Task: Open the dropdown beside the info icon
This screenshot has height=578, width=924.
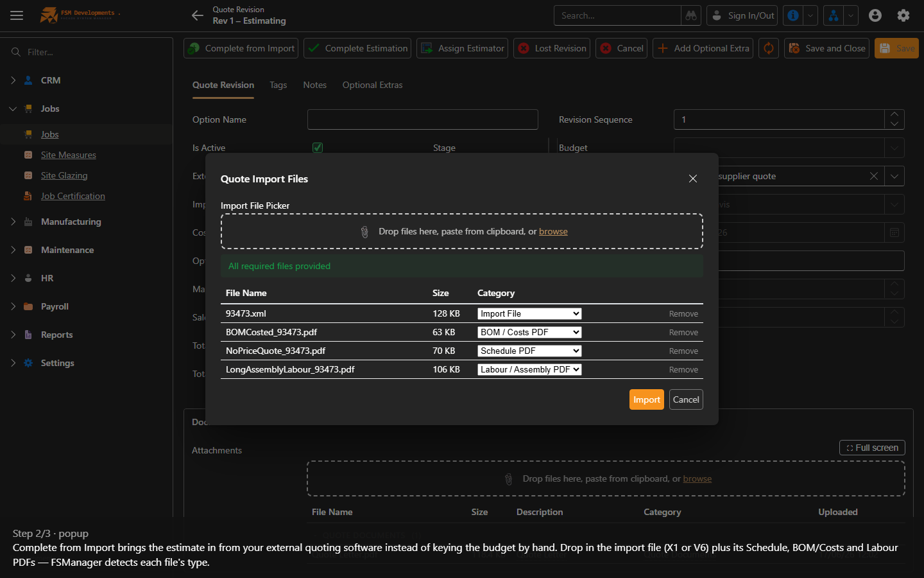Action: 810,15
